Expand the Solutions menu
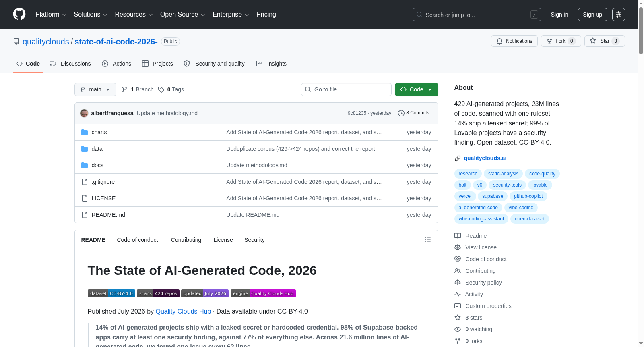 point(91,14)
